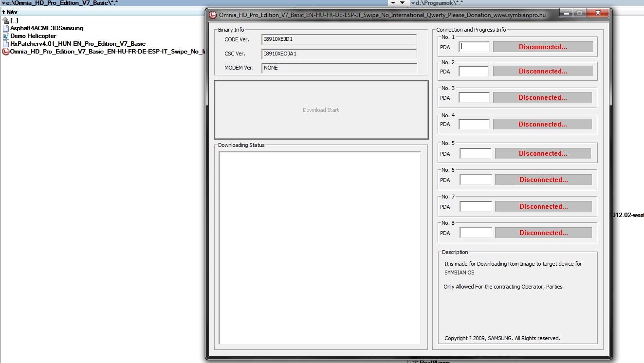644x363 pixels.
Task: Open the e:\ path history dropdown arrow
Action: pyautogui.click(x=2, y=3)
